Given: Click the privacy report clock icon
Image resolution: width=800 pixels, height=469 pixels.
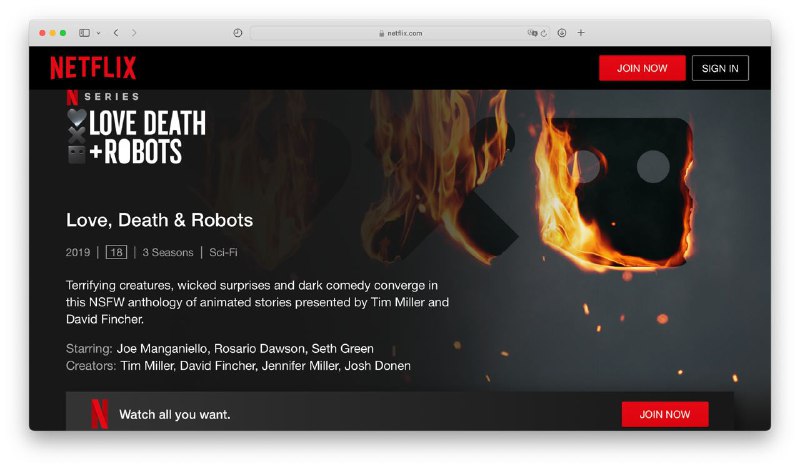Looking at the screenshot, I should 238,33.
